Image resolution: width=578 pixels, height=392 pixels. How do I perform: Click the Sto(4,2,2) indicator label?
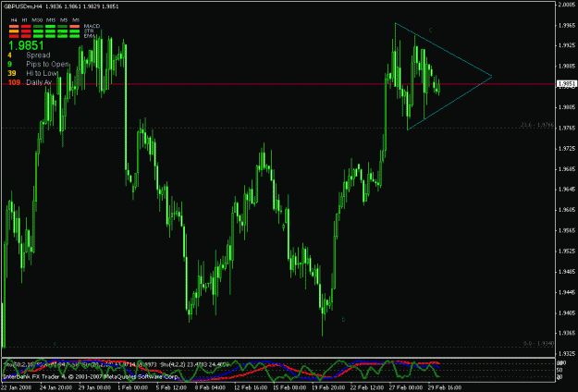click(x=172, y=364)
